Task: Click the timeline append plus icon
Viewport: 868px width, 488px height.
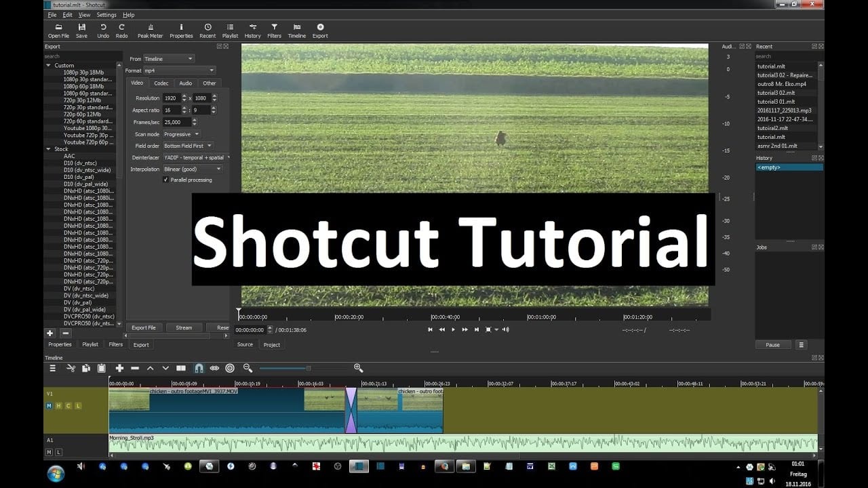Action: click(x=119, y=368)
